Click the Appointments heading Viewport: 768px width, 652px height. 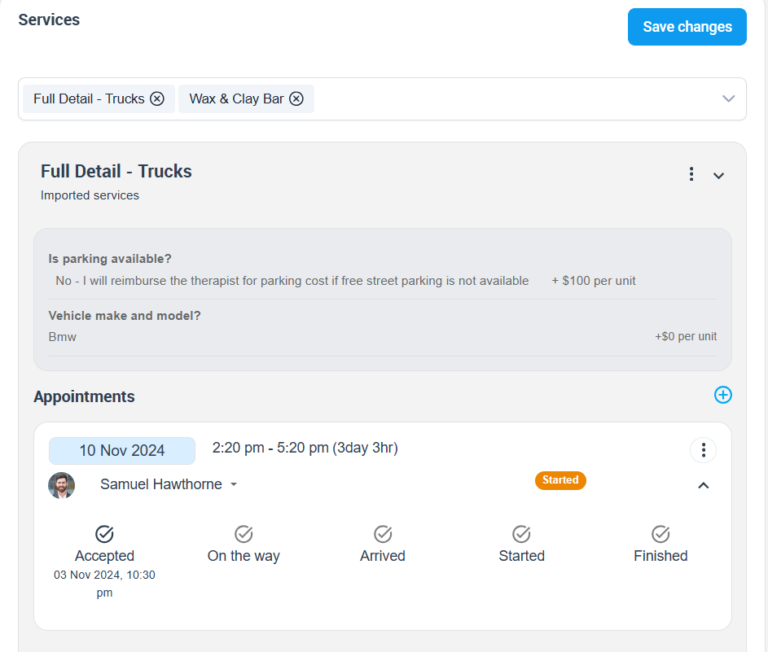pos(84,396)
